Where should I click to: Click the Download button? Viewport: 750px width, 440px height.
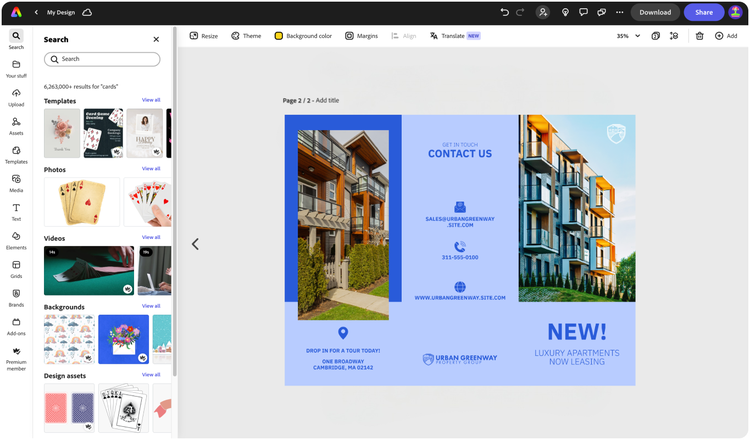coord(655,12)
